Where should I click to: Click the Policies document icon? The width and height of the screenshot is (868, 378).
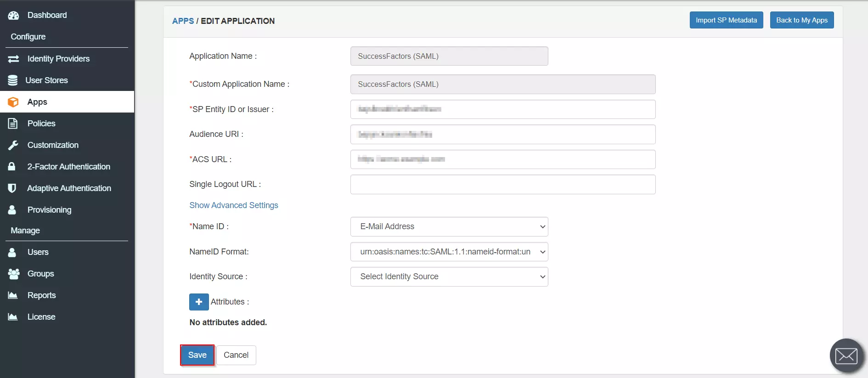[13, 124]
